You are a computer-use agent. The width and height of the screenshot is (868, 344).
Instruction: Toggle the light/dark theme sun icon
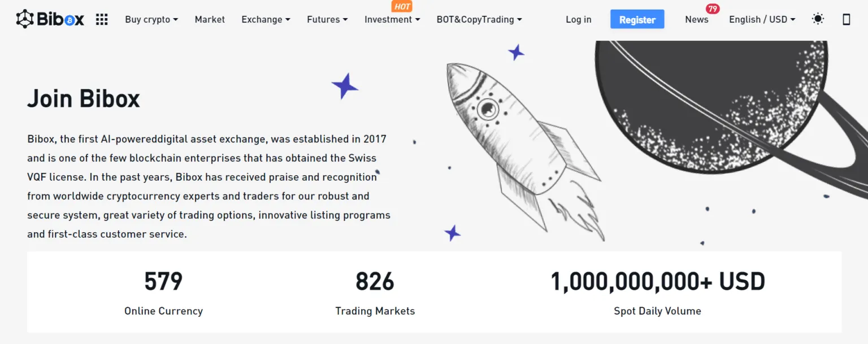(818, 19)
